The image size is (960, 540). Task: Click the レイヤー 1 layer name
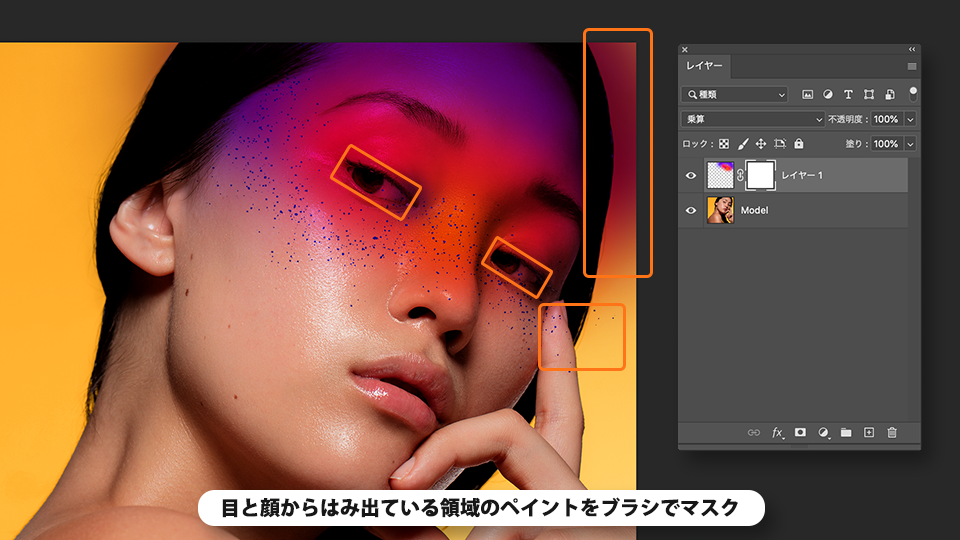802,175
